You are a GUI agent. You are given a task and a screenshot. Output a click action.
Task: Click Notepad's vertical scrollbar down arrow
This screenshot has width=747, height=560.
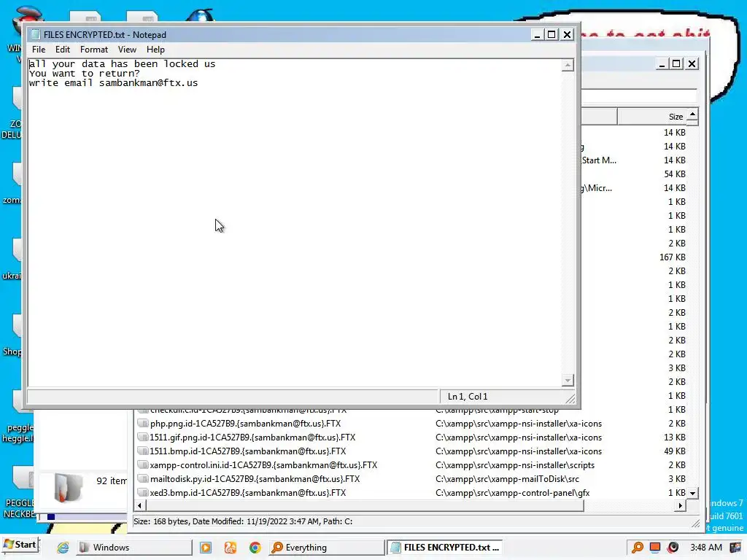pos(568,380)
